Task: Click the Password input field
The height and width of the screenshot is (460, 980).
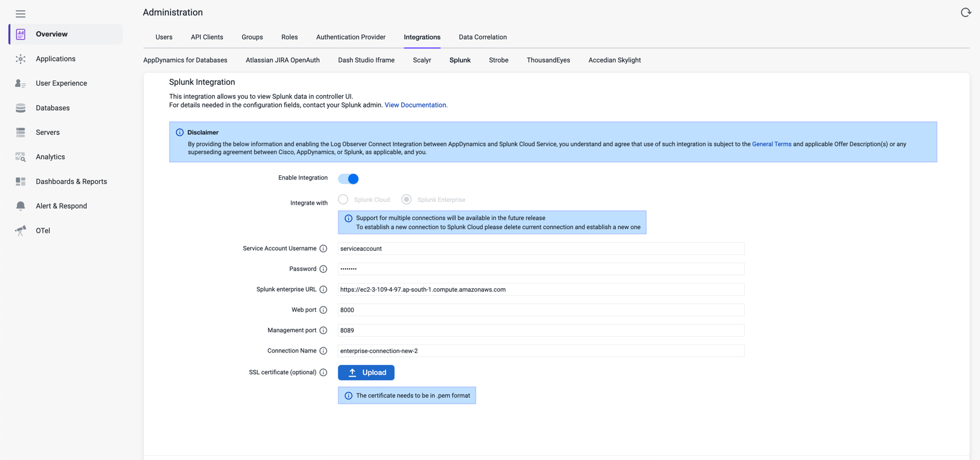Action: tap(541, 269)
